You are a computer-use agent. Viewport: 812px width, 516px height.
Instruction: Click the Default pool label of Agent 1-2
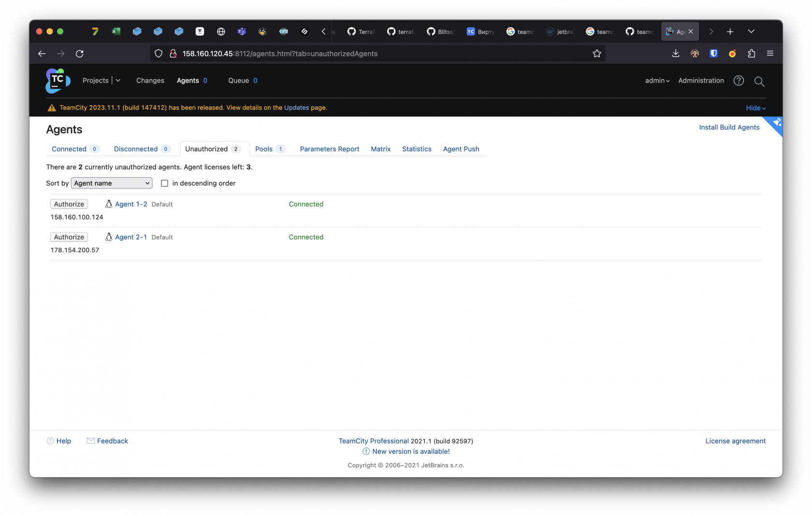pos(162,204)
